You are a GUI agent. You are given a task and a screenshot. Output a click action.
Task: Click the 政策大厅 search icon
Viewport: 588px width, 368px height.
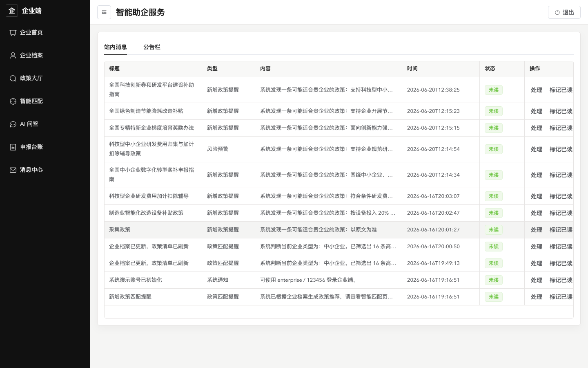click(13, 79)
